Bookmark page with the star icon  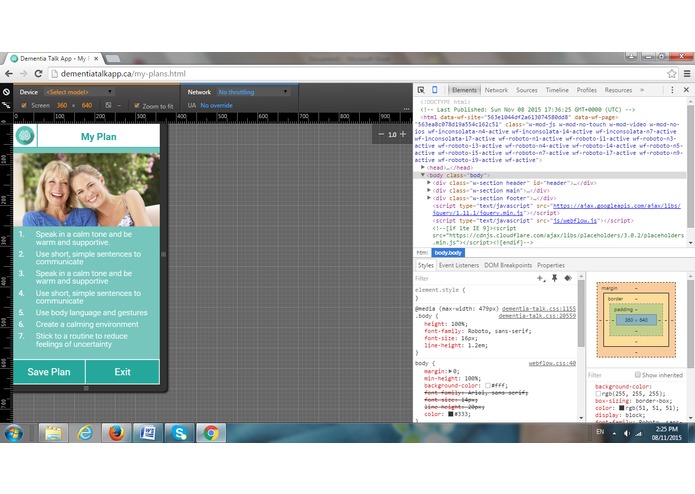point(672,74)
